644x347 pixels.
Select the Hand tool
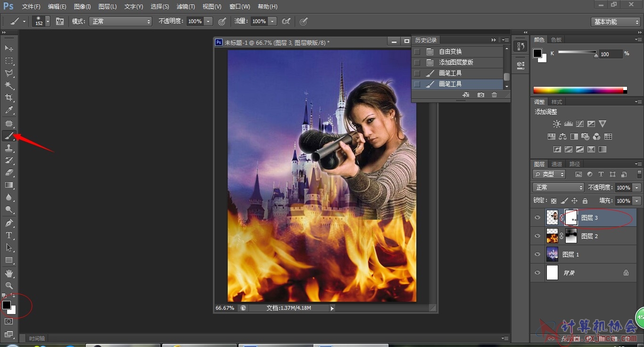pyautogui.click(x=9, y=273)
